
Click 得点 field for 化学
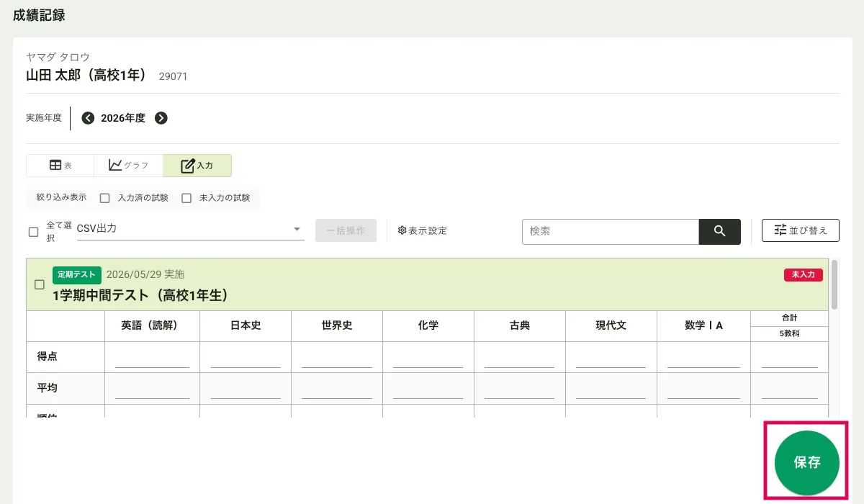pyautogui.click(x=428, y=358)
